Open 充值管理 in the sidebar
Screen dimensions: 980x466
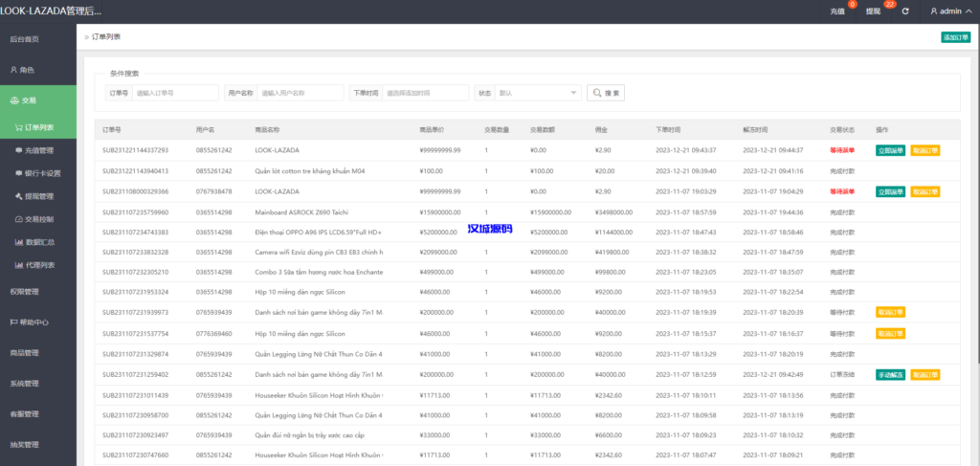tap(39, 149)
